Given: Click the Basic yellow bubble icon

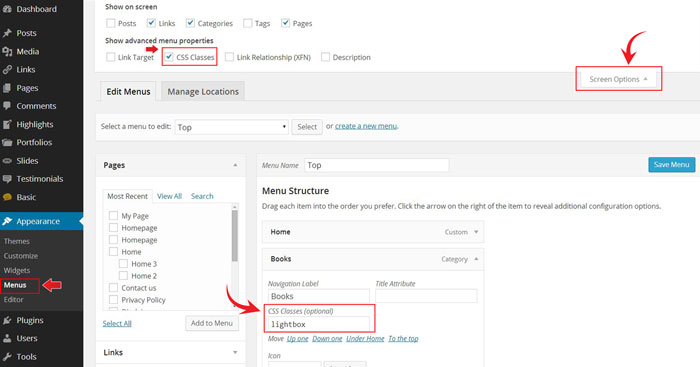Looking at the screenshot, I should 7,197.
